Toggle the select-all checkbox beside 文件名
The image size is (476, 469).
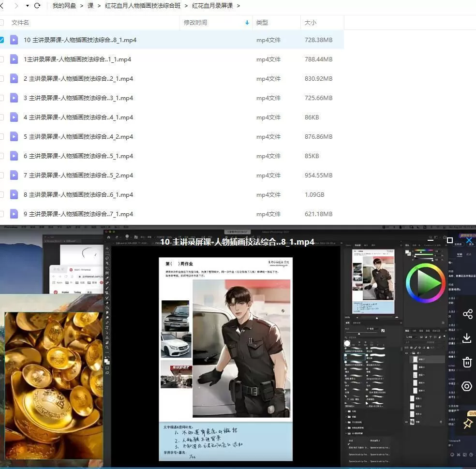point(1,23)
